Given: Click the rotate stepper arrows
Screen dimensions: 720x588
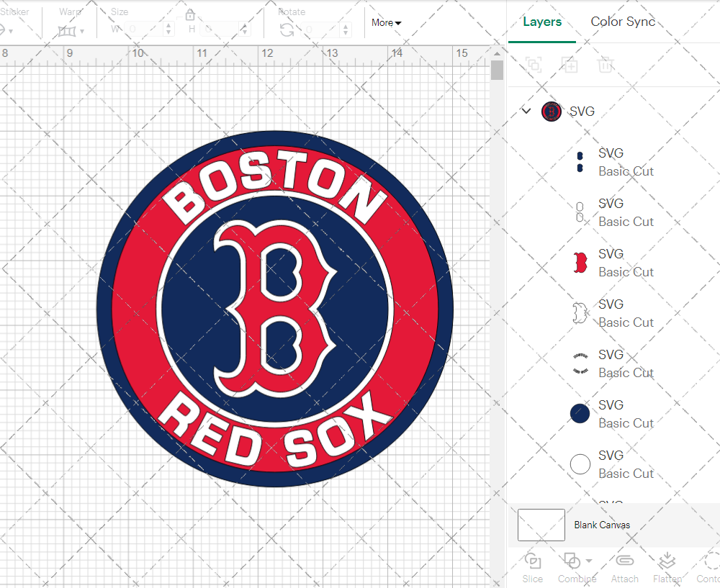Looking at the screenshot, I should (346, 30).
